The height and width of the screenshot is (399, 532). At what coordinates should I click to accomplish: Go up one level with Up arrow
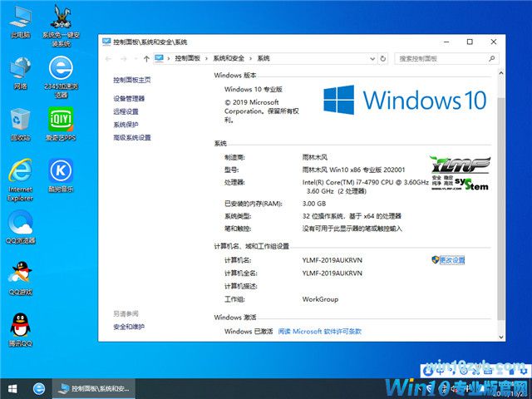tap(146, 59)
